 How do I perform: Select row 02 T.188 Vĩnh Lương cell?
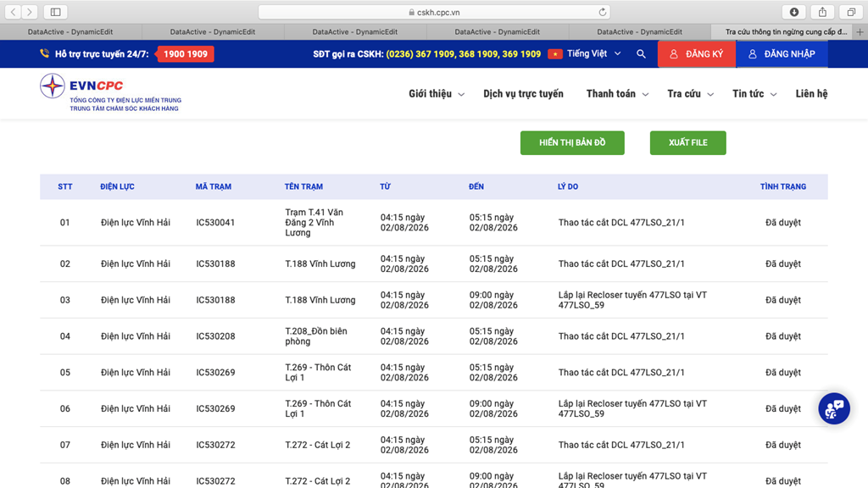click(320, 264)
